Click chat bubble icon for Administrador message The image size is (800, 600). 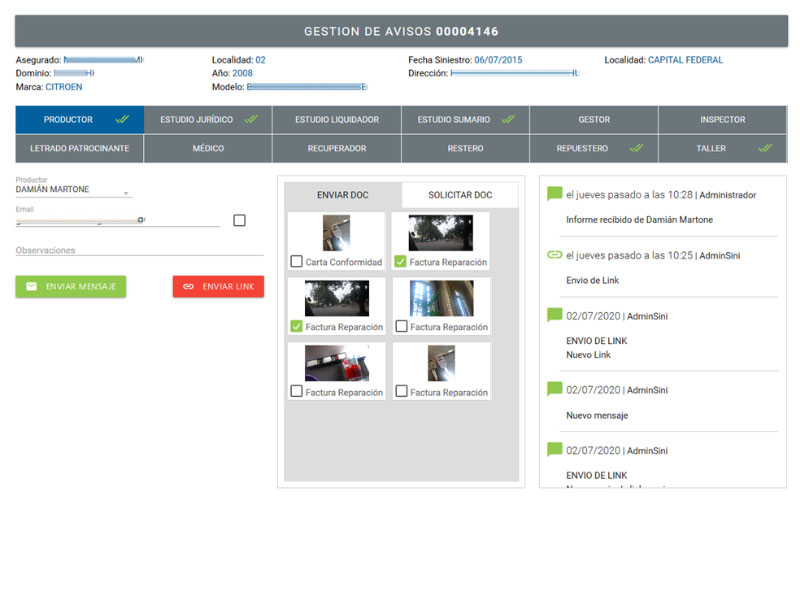555,195
